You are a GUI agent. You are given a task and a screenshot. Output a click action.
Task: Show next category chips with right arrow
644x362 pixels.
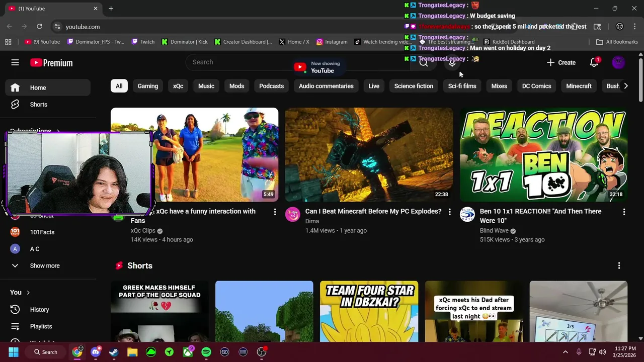[625, 86]
